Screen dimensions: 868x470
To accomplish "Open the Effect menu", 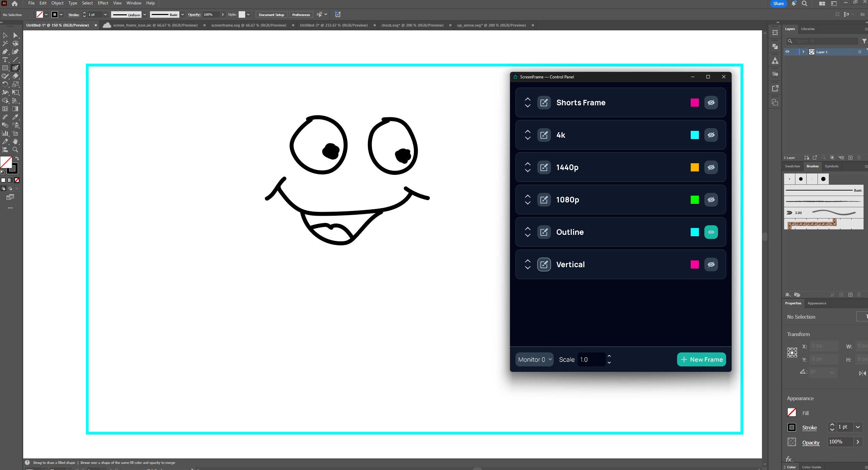I will coord(103,3).
